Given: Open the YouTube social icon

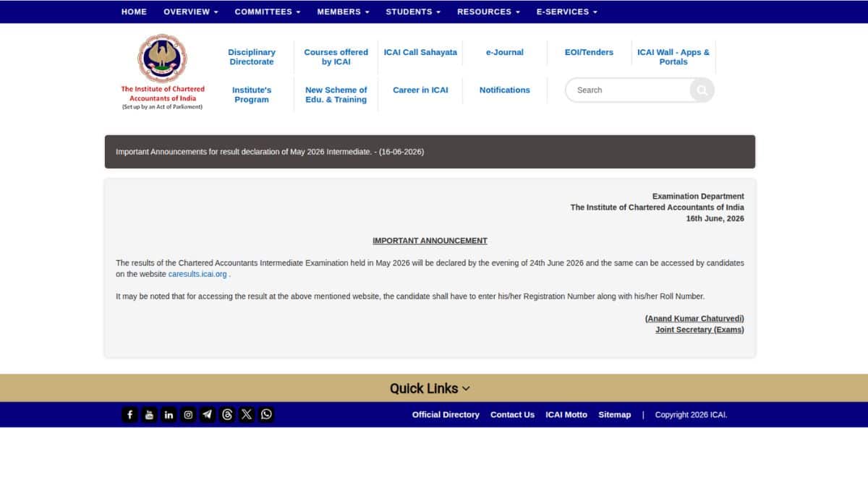Looking at the screenshot, I should [149, 414].
